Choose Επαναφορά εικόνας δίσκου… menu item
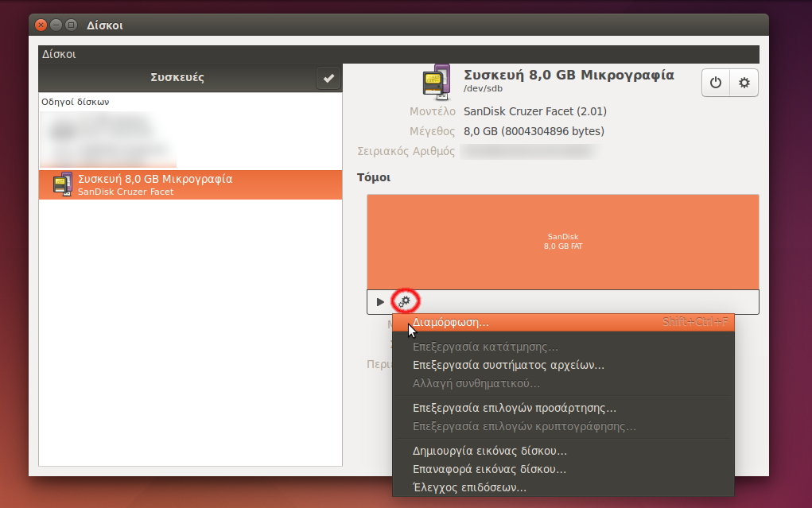This screenshot has width=812, height=508. (489, 469)
